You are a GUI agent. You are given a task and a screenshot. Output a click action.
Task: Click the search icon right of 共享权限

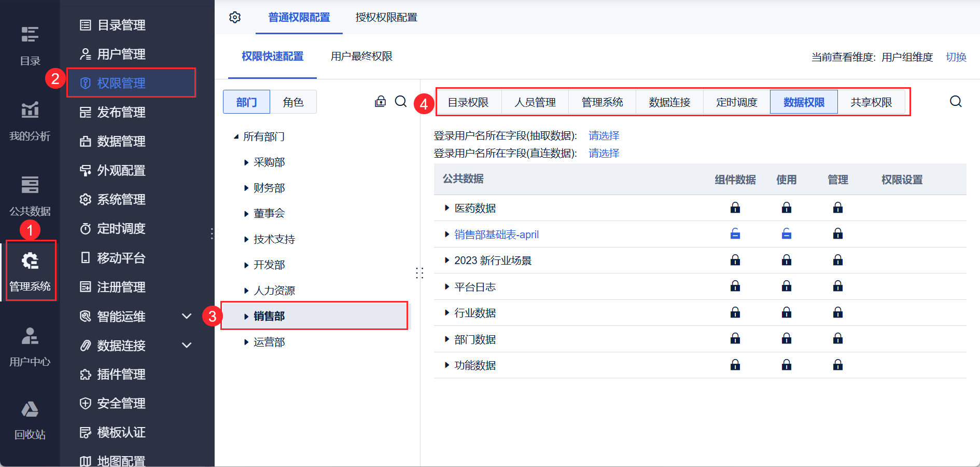(956, 101)
